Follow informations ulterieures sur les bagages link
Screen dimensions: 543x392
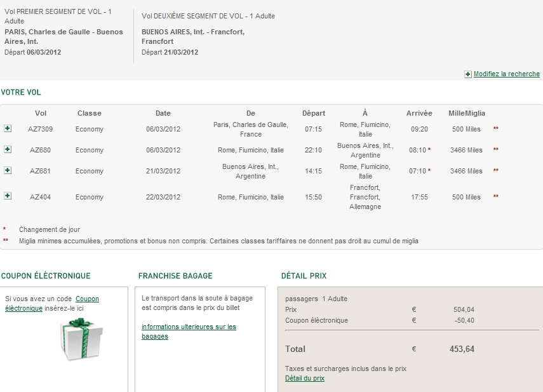[x=189, y=332]
